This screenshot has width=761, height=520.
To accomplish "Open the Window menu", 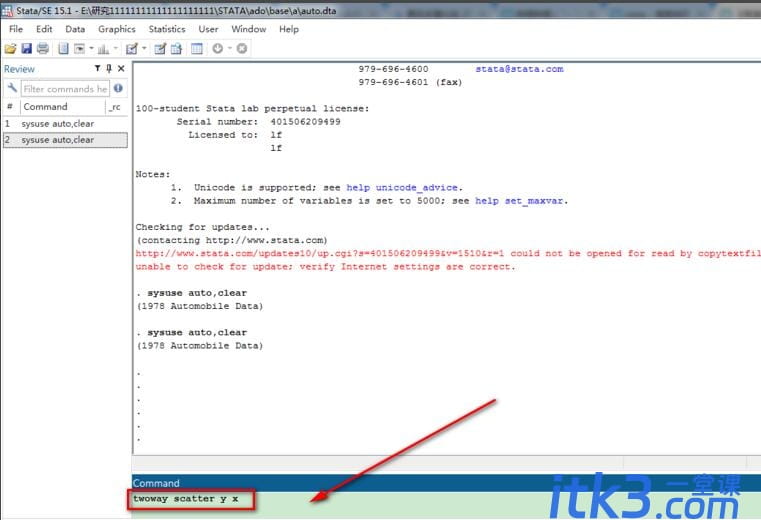I will tap(248, 29).
